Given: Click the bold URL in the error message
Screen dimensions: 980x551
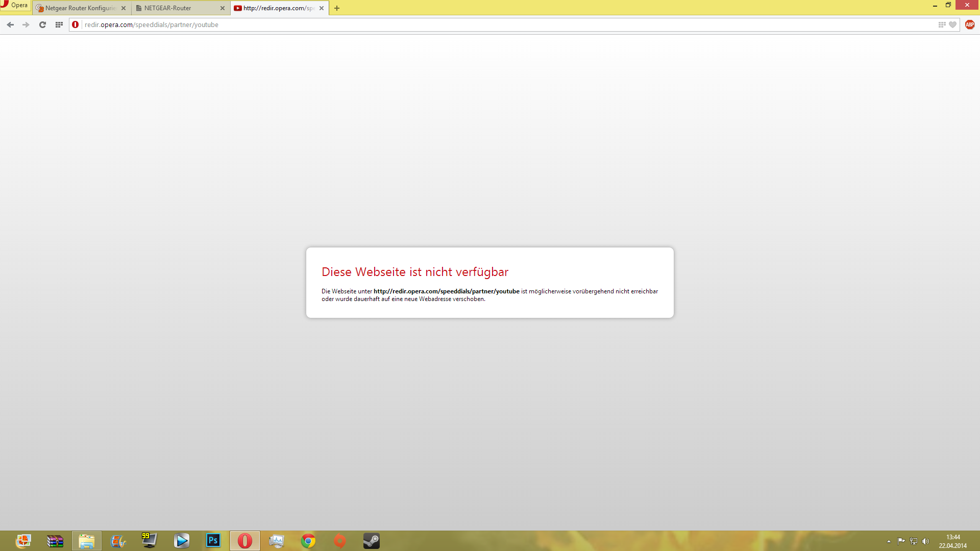Looking at the screenshot, I should tap(447, 291).
